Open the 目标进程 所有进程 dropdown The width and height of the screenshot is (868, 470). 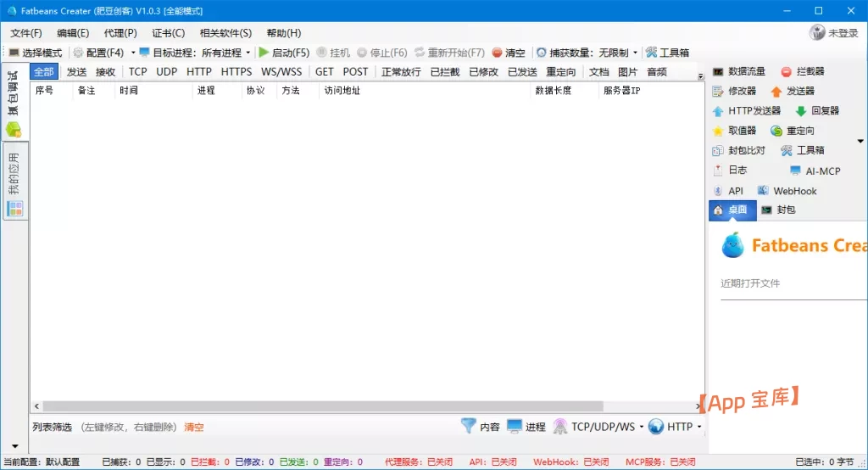[x=195, y=53]
